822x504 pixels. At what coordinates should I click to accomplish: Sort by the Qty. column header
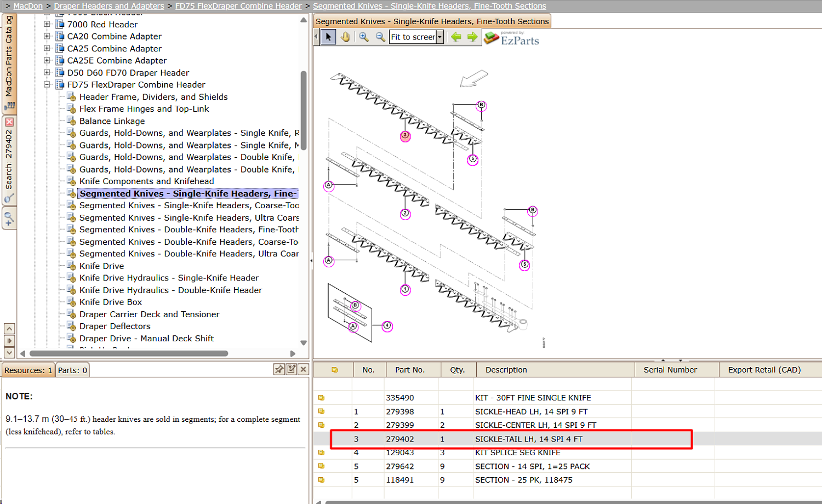[x=458, y=370]
